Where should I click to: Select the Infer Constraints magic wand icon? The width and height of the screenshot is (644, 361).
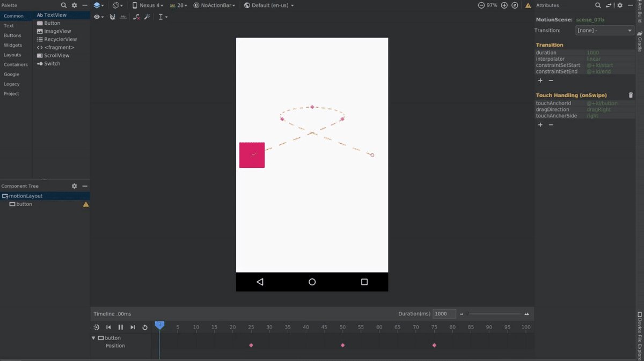click(148, 17)
